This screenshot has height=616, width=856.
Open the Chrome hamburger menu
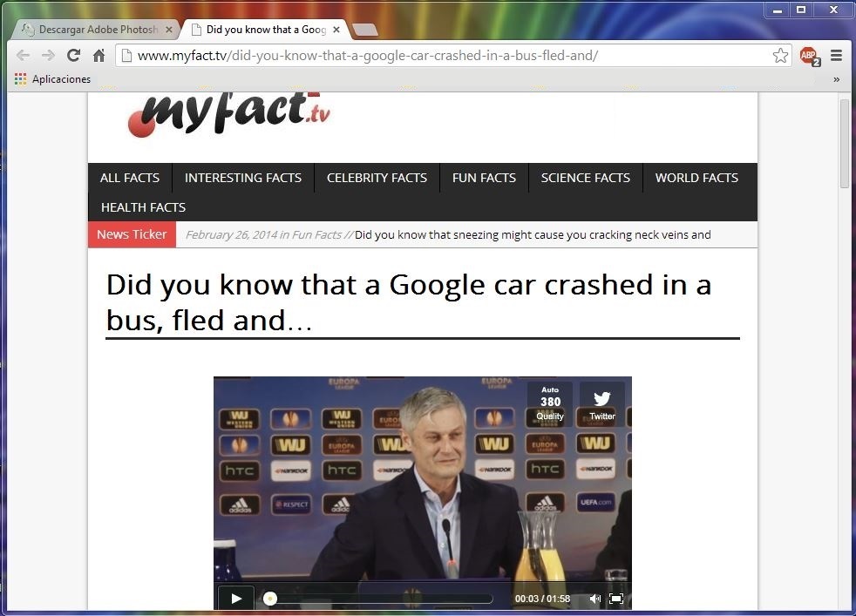(836, 55)
